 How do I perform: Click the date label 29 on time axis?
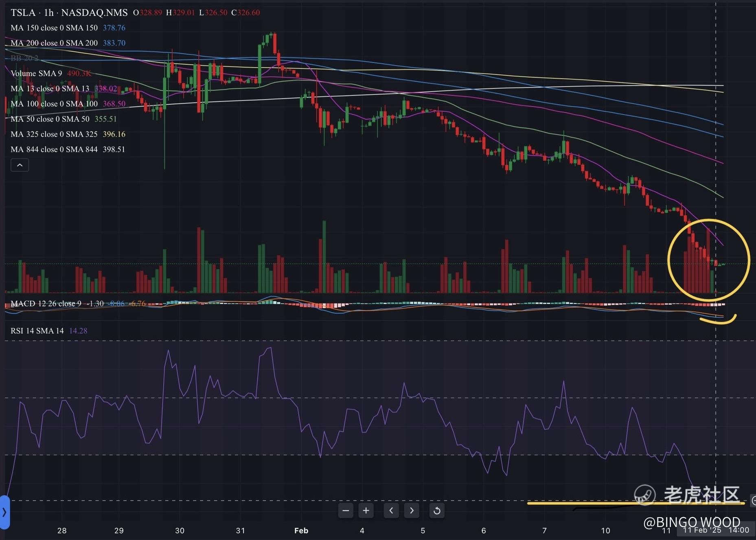[x=119, y=531]
